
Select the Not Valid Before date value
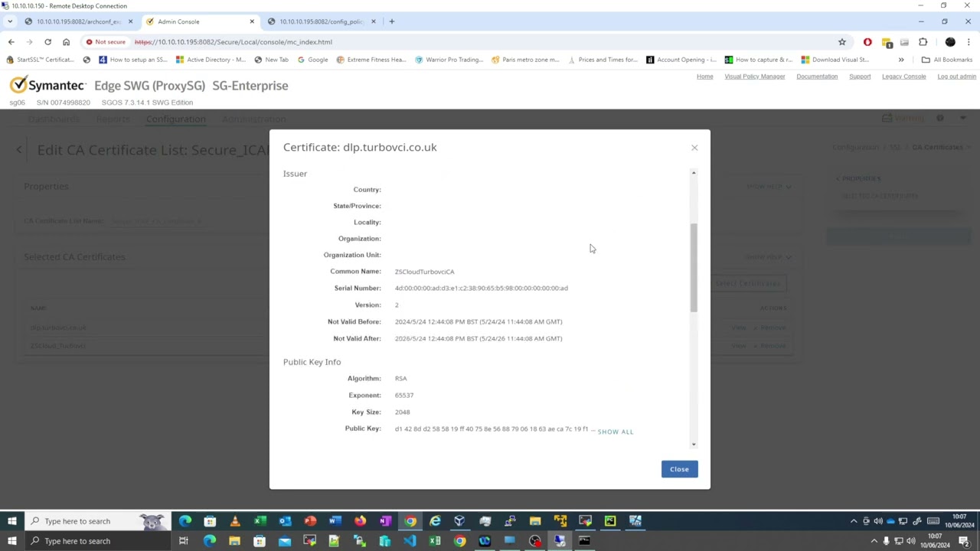click(479, 321)
